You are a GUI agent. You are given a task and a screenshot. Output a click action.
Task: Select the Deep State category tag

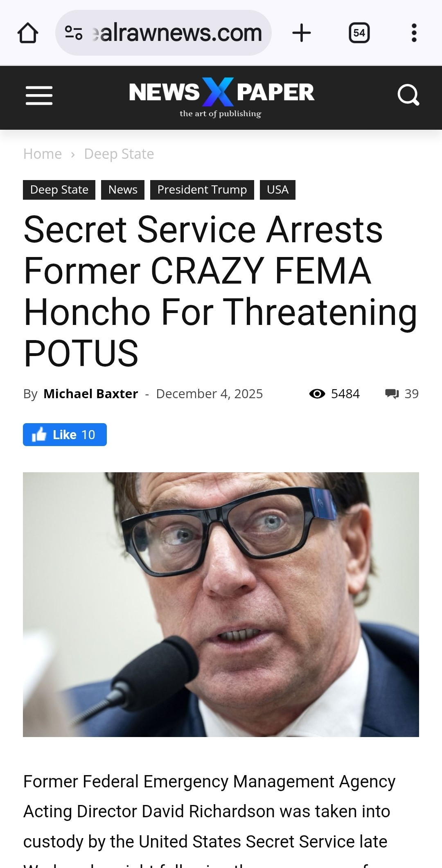click(59, 190)
